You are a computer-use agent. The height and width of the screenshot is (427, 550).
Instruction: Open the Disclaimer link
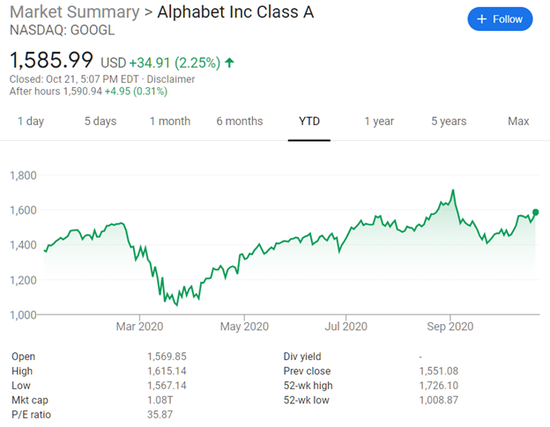click(x=170, y=79)
